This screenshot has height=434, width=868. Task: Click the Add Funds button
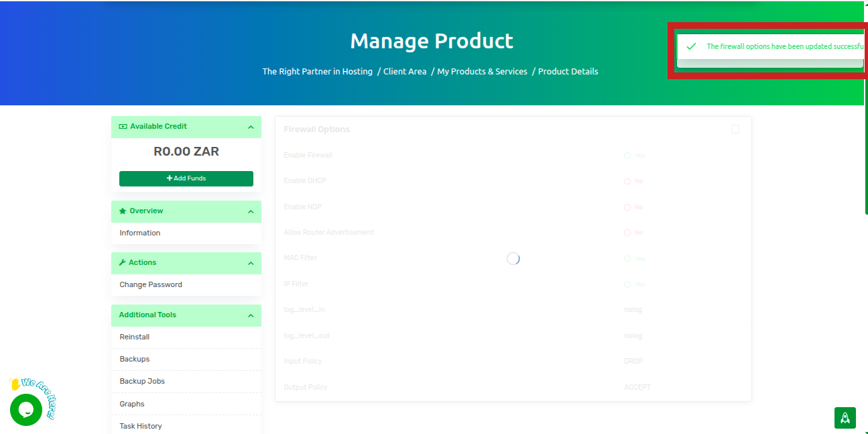[x=186, y=178]
